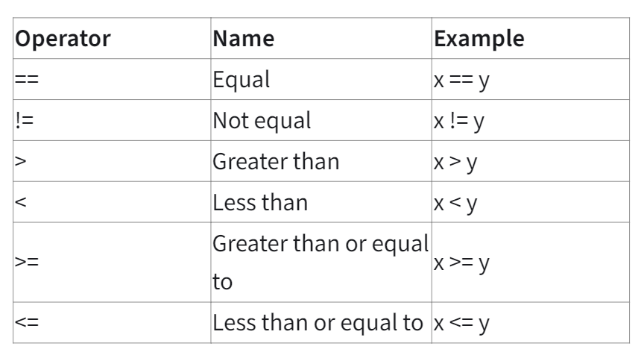This screenshot has height=355, width=644.
Task: Select the lone > operator cell
Action: point(21,161)
